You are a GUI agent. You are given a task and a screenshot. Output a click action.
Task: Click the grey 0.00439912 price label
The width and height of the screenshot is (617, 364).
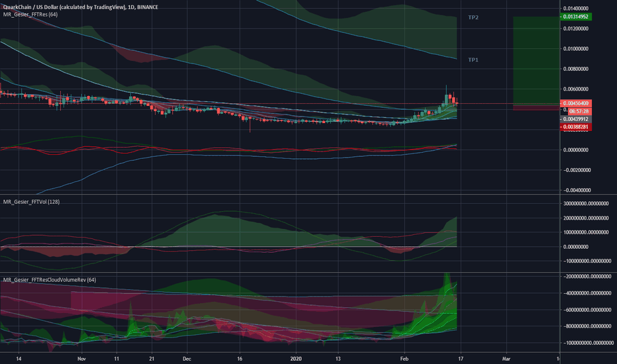pos(576,119)
